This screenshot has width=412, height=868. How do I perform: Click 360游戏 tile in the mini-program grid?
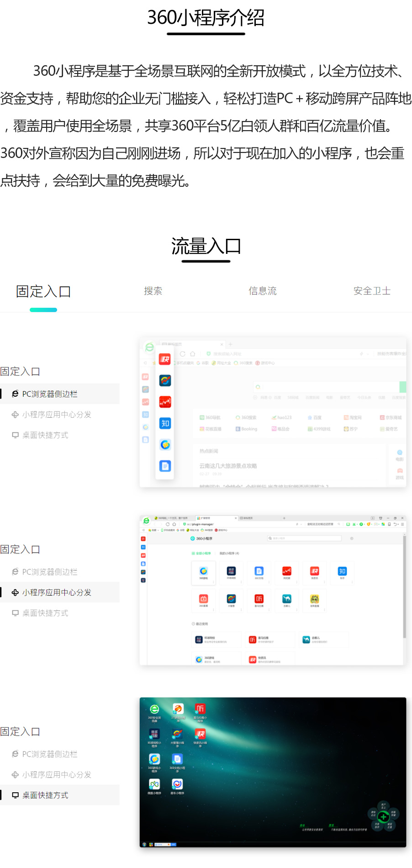[203, 573]
